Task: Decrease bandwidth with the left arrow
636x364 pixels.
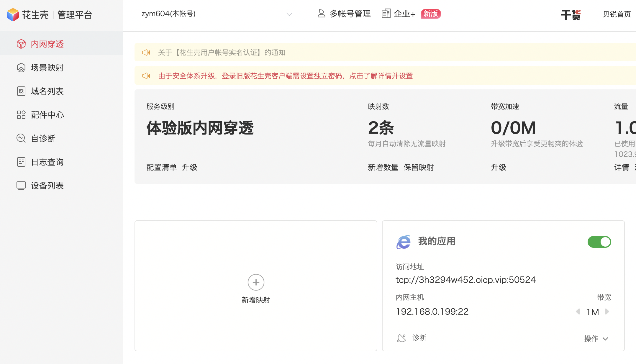Action: pyautogui.click(x=578, y=311)
